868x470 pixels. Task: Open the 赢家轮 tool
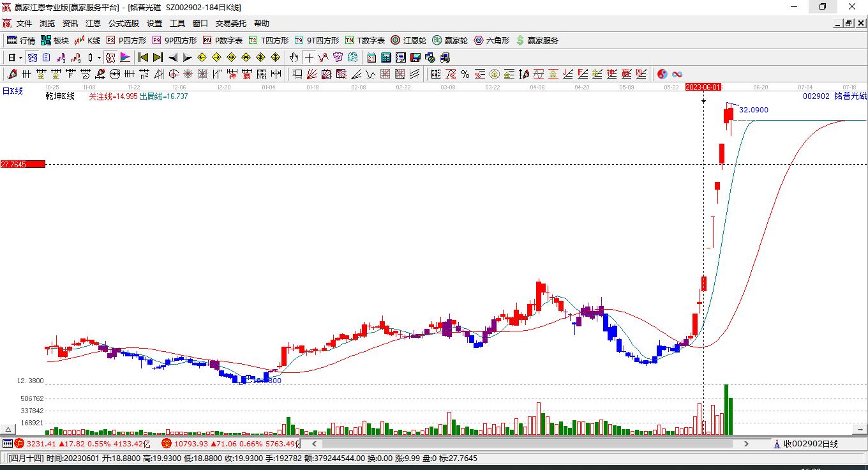coord(450,40)
